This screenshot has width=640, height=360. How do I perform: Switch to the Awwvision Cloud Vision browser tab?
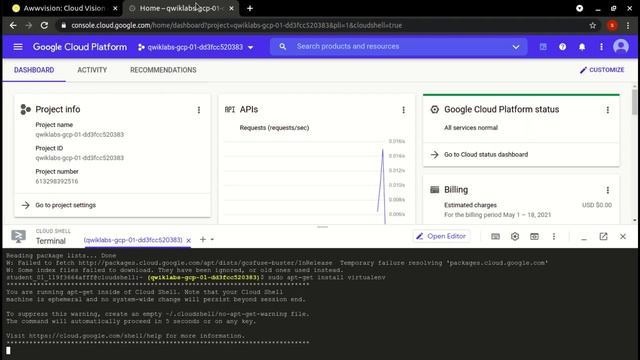click(64, 8)
